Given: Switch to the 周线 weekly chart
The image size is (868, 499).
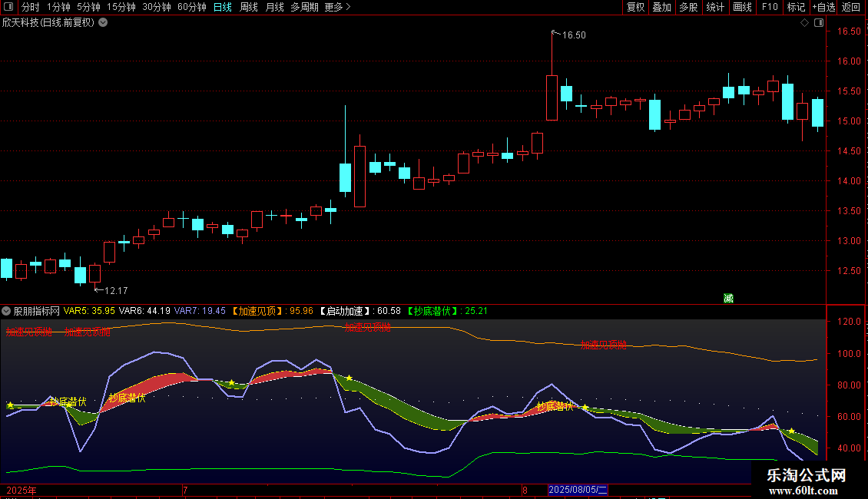Looking at the screenshot, I should 248,7.
